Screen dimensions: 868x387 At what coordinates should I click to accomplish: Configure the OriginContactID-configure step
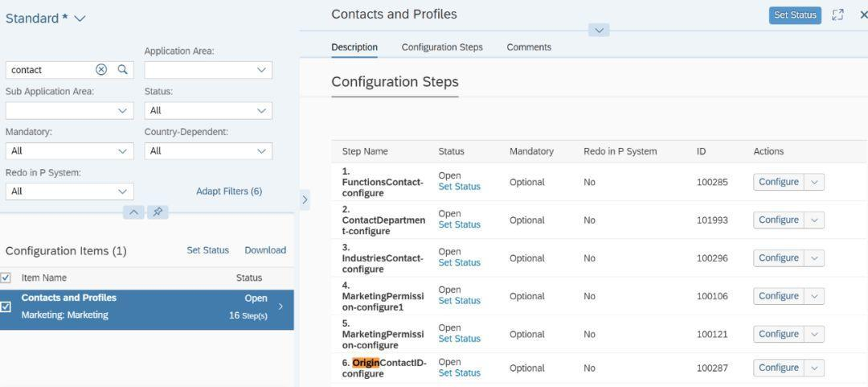click(x=778, y=368)
